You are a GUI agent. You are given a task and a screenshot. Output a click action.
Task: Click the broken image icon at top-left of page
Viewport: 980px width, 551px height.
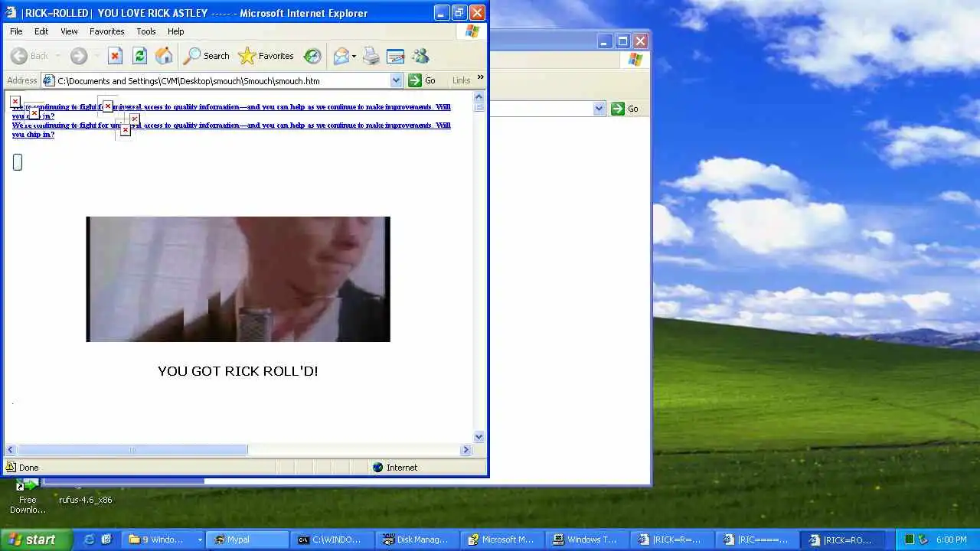15,101
